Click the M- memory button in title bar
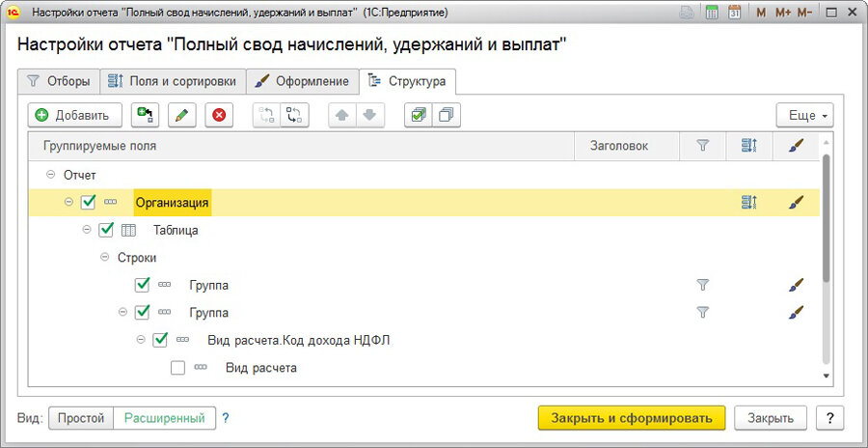The height and width of the screenshot is (448, 868). (x=804, y=13)
